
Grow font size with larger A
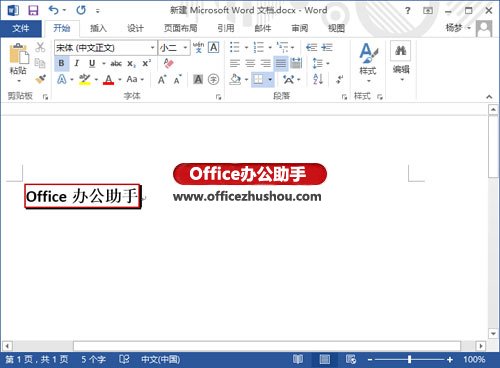coord(162,79)
